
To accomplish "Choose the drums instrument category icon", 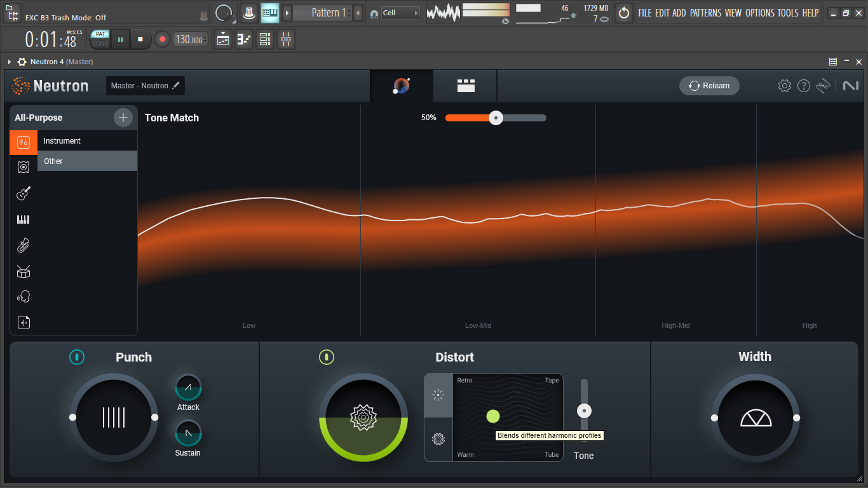I will point(24,271).
